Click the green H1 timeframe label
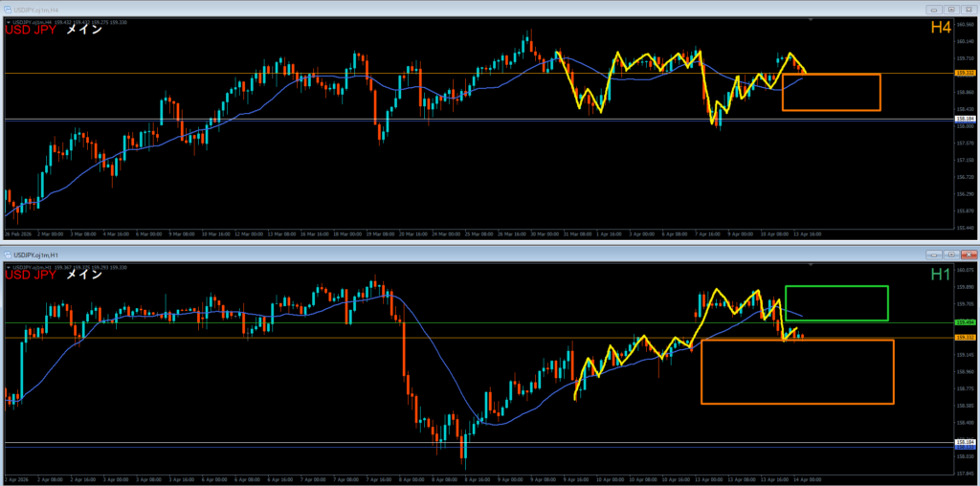 (943, 276)
